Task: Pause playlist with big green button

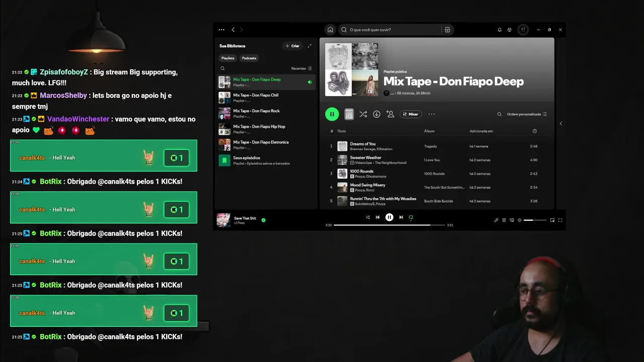Action: 332,114
